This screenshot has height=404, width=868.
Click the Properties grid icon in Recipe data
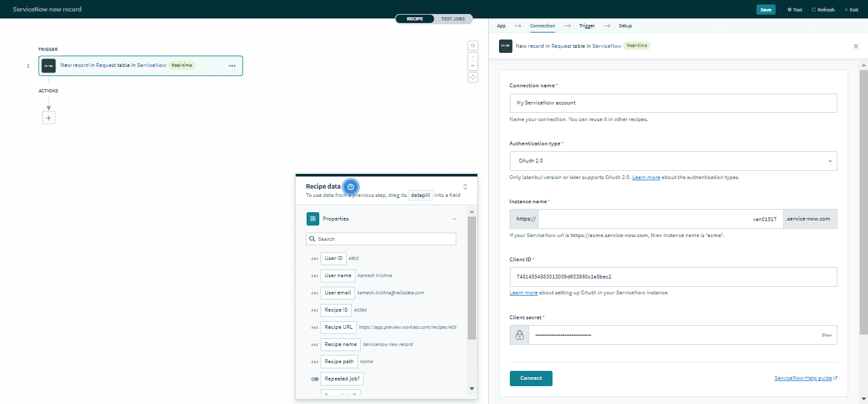[312, 219]
